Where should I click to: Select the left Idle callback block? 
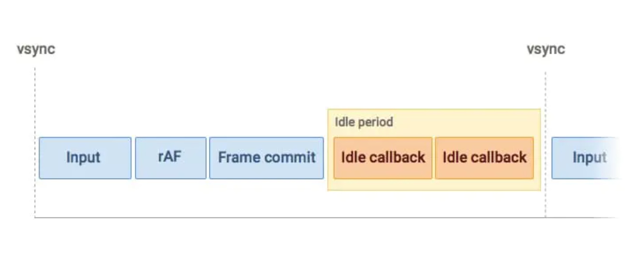point(383,158)
